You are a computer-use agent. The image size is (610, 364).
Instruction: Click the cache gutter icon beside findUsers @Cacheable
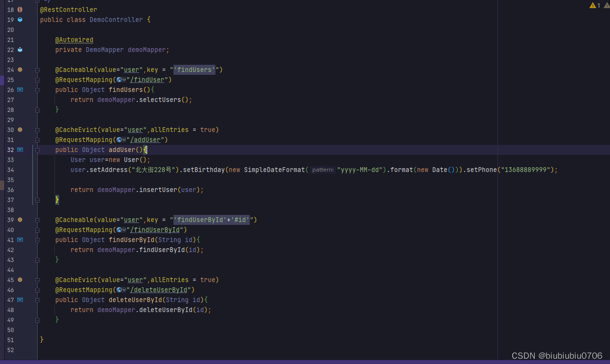pyautogui.click(x=20, y=70)
